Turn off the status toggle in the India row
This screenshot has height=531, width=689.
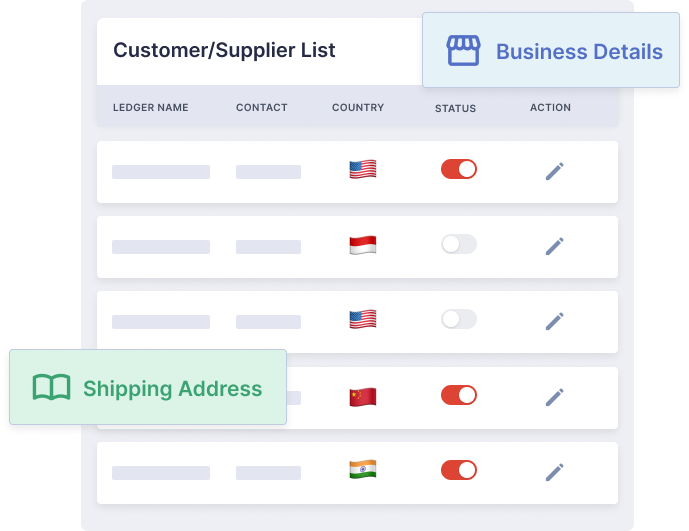459,470
